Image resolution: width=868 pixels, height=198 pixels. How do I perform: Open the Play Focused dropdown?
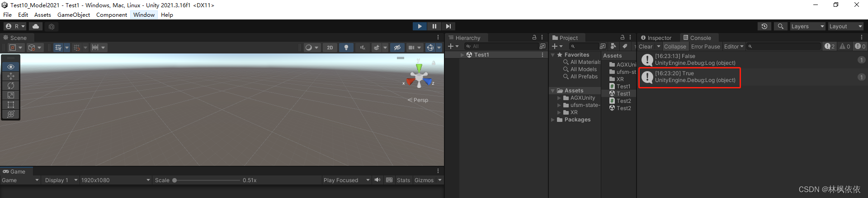point(346,180)
